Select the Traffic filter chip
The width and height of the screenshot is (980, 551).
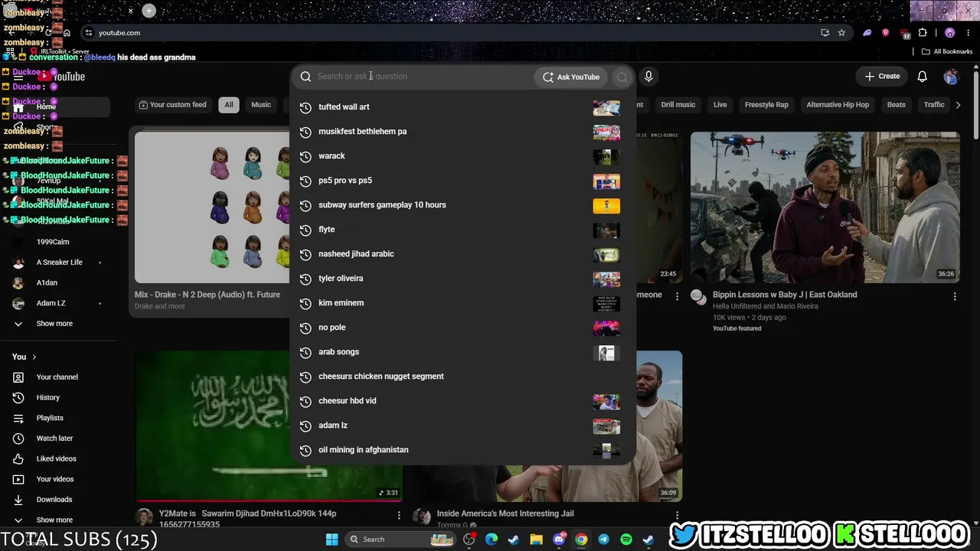coord(934,105)
